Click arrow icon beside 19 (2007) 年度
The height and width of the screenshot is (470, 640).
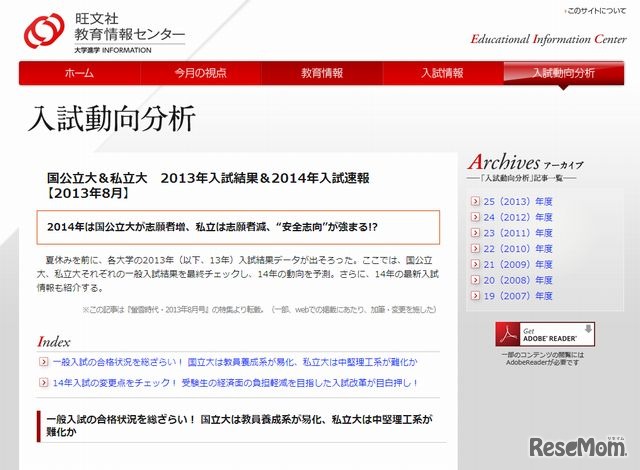475,295
